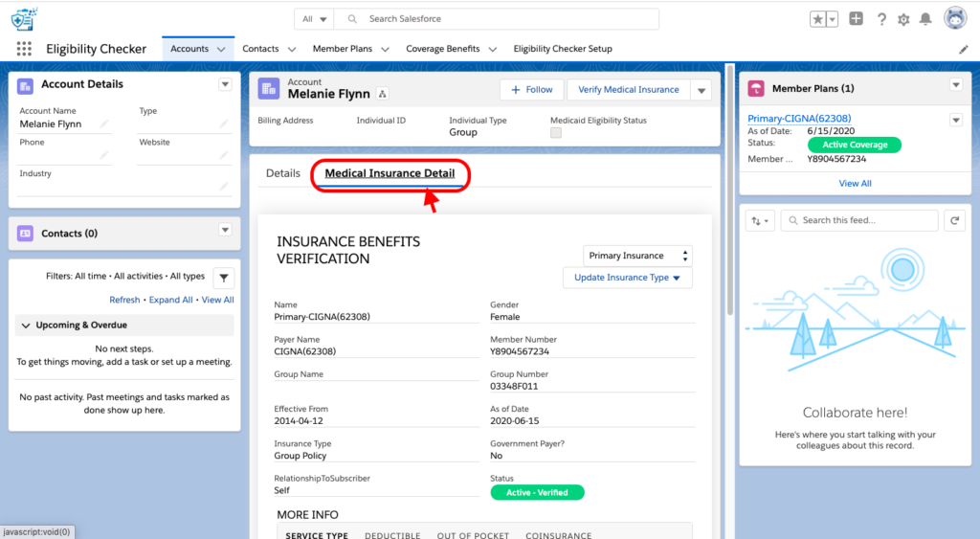This screenshot has height=539, width=980.
Task: Open the Contacts (0) panel dropdown
Action: (x=225, y=230)
